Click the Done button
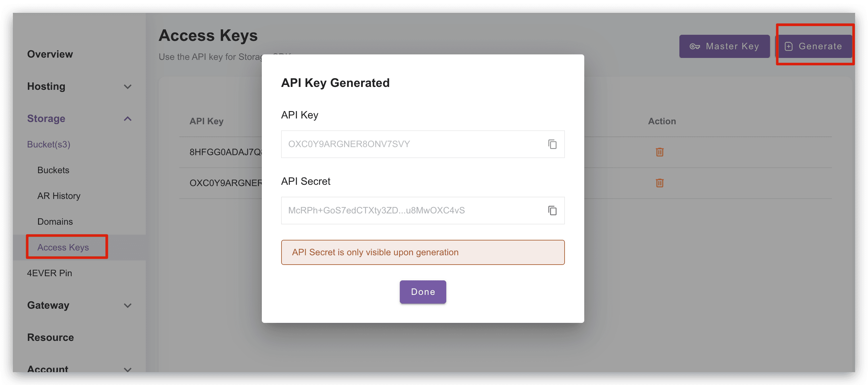868x385 pixels. coord(422,291)
